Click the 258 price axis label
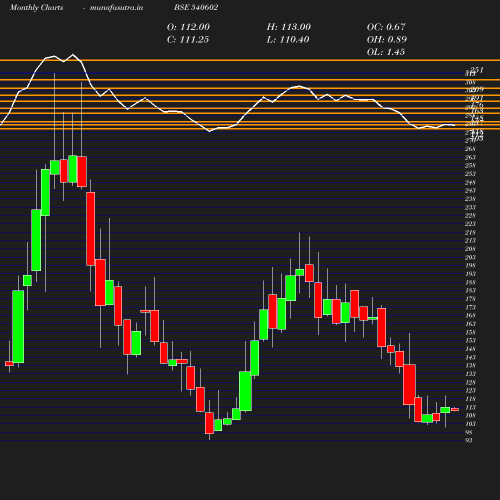The image size is (500, 500). (x=470, y=165)
